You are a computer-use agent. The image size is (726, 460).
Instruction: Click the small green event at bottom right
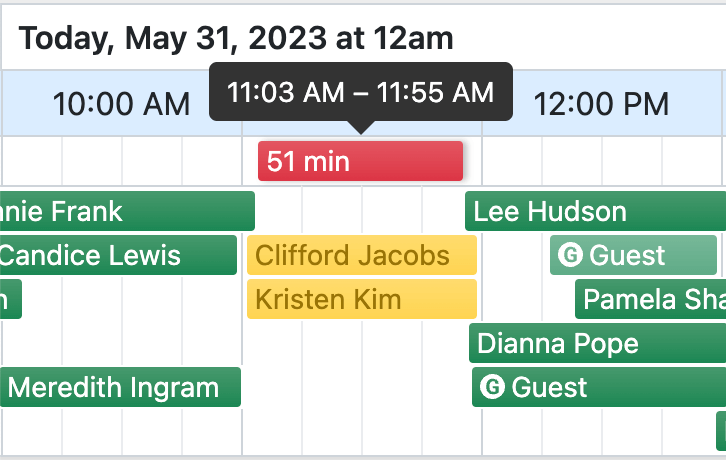coord(720,430)
